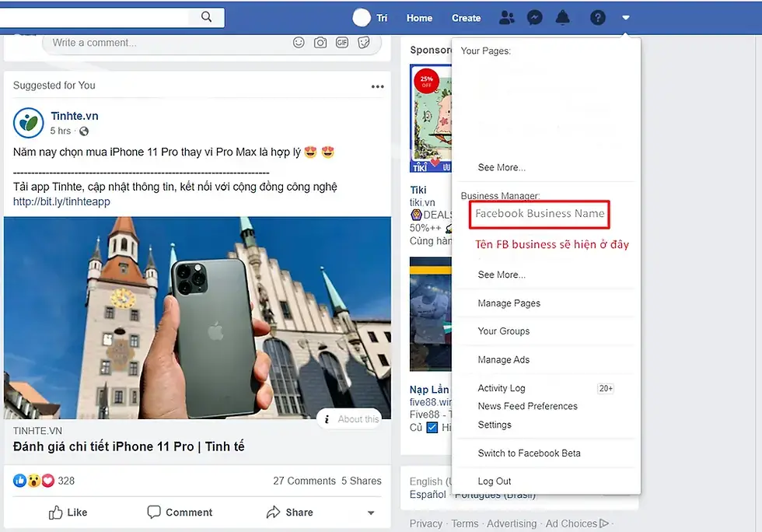Open the Tinhte.vn page name link
The height and width of the screenshot is (532, 762).
[75, 116]
